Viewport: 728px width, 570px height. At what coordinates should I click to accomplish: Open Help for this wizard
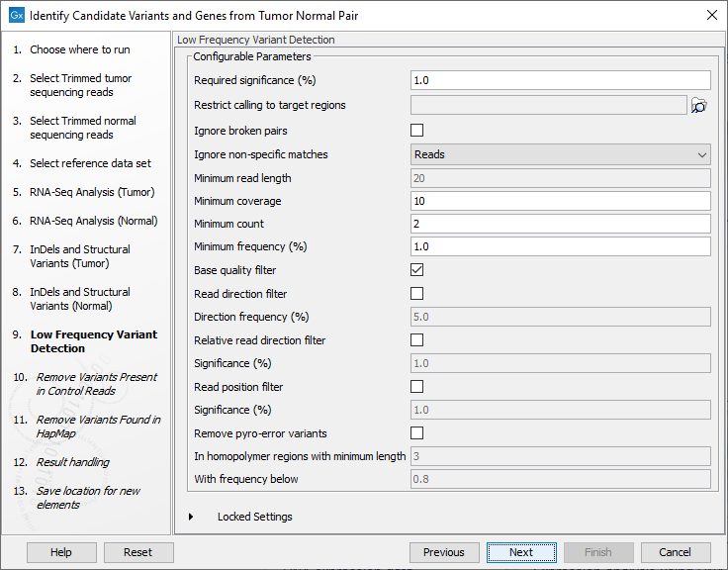(x=61, y=552)
